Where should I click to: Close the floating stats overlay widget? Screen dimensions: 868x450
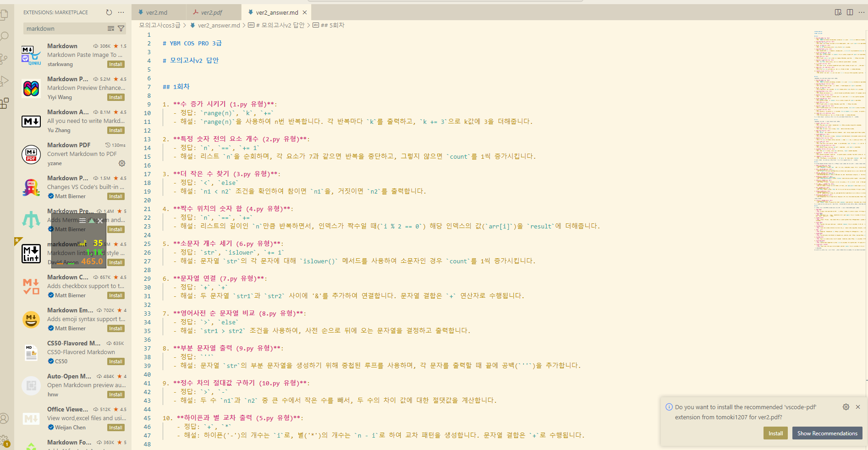pyautogui.click(x=100, y=221)
